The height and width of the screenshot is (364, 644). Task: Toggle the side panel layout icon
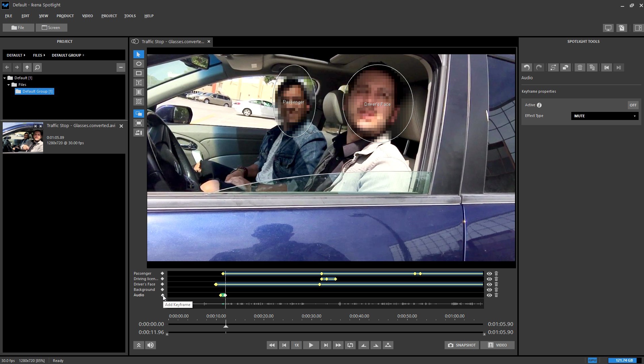[638, 28]
